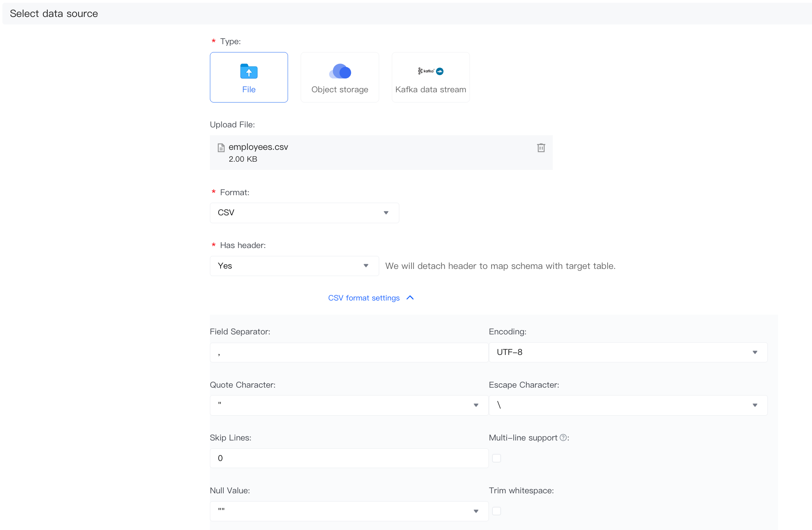This screenshot has height=530, width=812.
Task: Open the Escape Character dropdown
Action: tap(628, 405)
